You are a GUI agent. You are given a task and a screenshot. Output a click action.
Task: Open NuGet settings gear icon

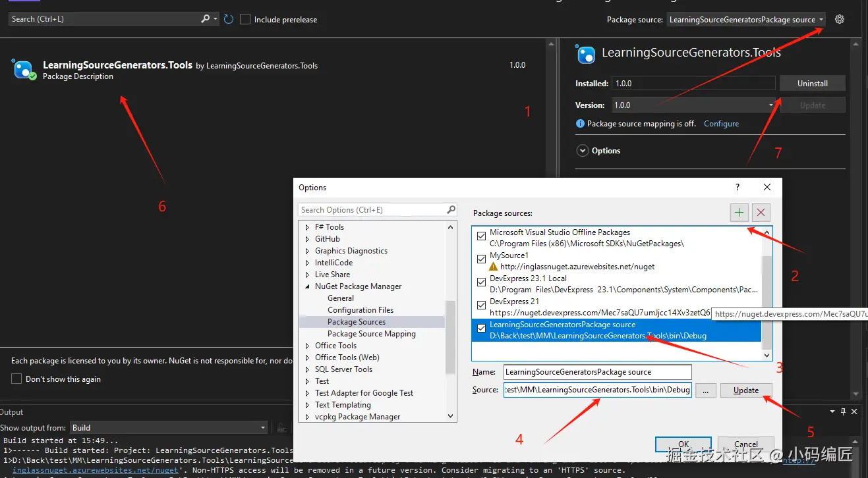[x=839, y=19]
